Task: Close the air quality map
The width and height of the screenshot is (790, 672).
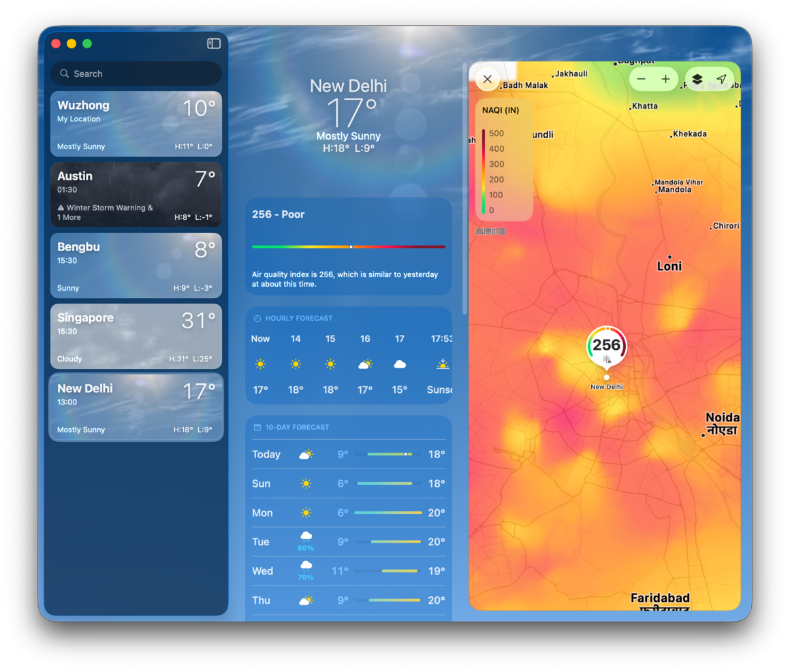Action: (488, 79)
